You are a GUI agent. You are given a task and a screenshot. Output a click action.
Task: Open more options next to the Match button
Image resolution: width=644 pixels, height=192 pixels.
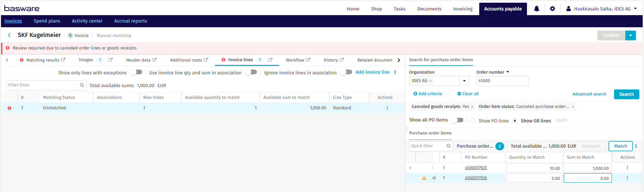[x=636, y=146]
